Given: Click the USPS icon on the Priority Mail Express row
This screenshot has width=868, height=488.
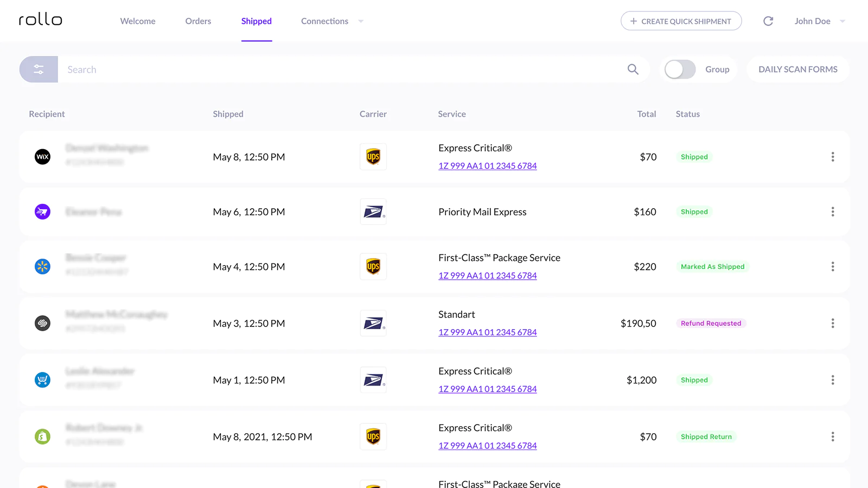Looking at the screenshot, I should click(x=373, y=211).
